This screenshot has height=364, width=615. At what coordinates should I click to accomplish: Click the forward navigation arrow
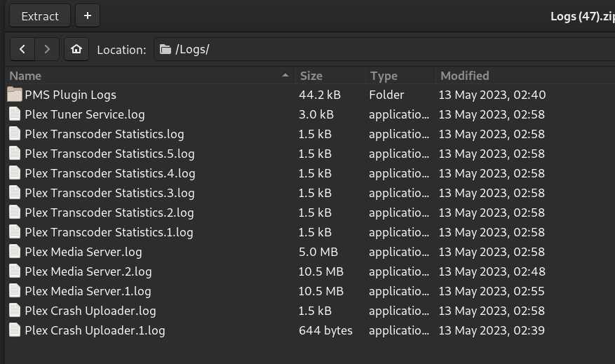point(47,49)
